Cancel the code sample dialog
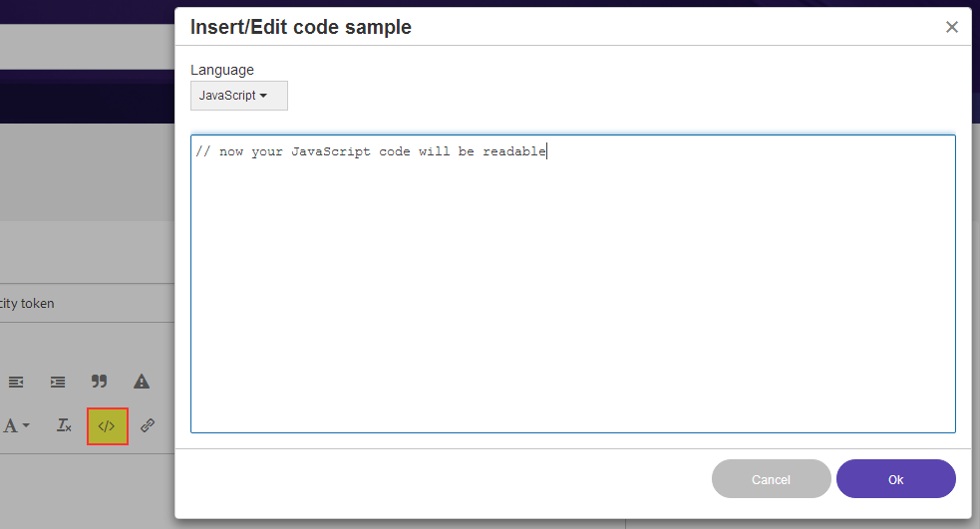 771,479
